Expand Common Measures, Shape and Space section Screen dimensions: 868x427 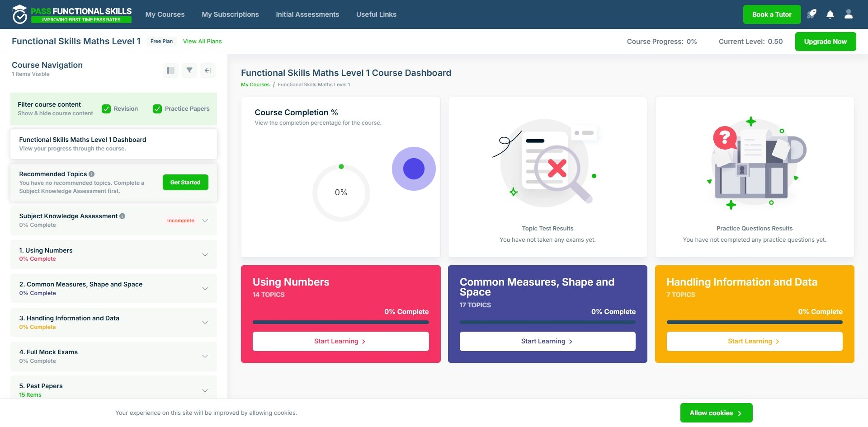(x=113, y=288)
